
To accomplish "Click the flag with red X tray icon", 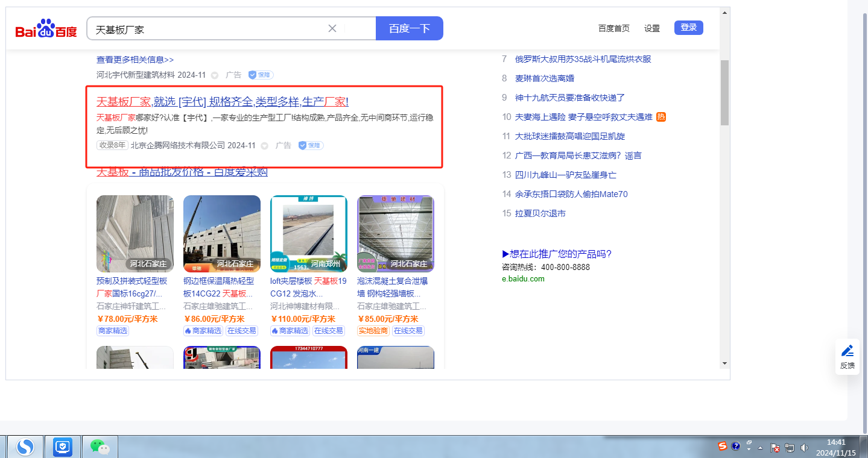I will [776, 448].
